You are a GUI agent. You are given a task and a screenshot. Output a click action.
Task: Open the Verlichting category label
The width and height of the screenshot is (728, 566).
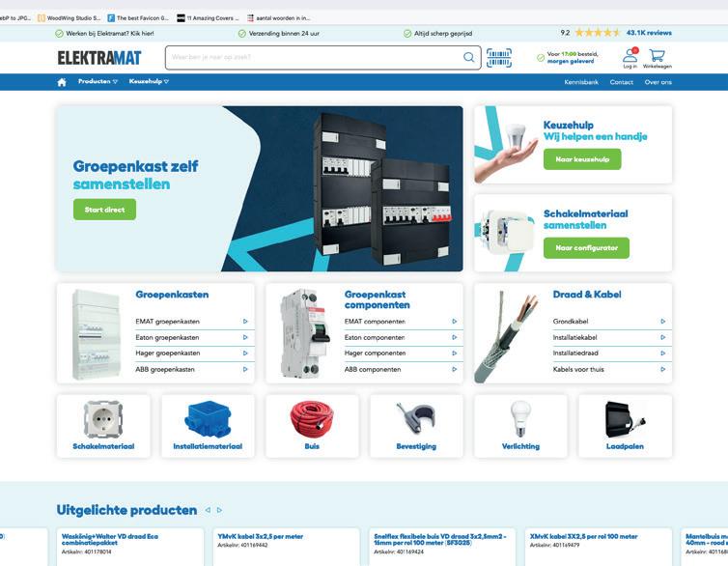(520, 446)
